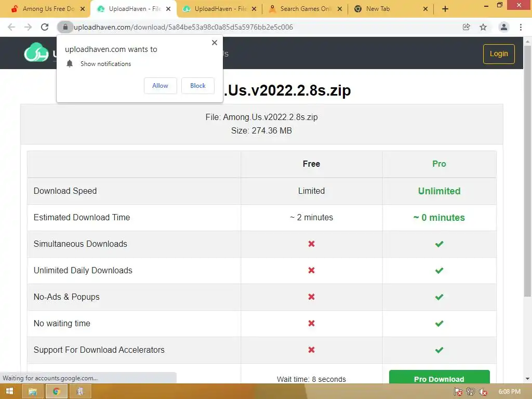Click the No waiting time Pro checkmark
This screenshot has width=532, height=399.
(x=440, y=323)
